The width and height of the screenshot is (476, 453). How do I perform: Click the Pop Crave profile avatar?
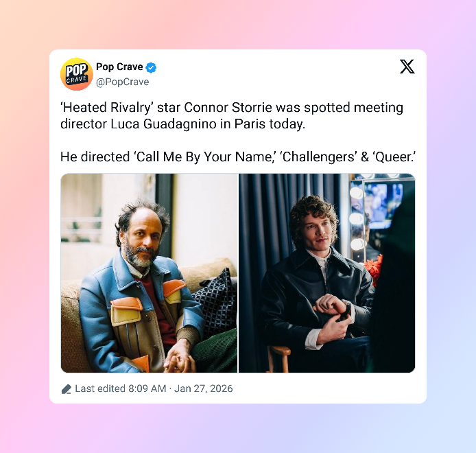point(77,74)
